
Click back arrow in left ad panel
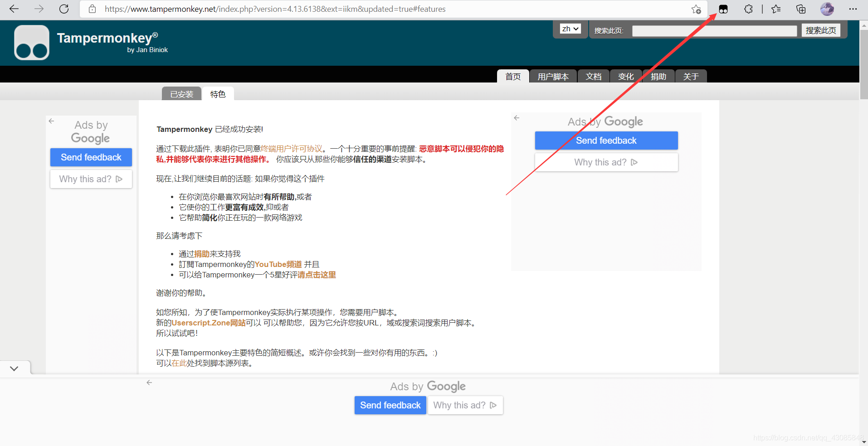[51, 121]
